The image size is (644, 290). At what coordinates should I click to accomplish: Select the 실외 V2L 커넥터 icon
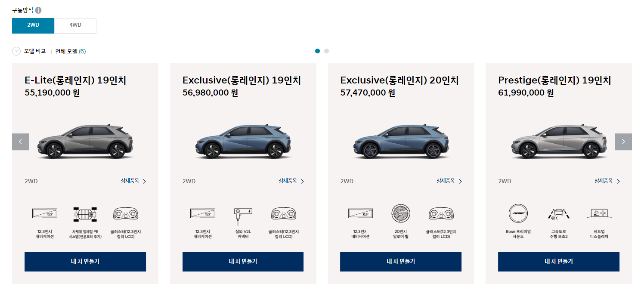point(242,213)
